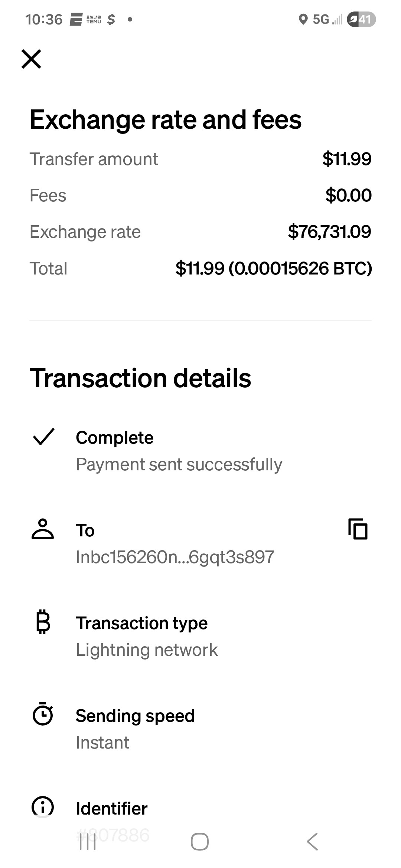Image resolution: width=401 pixels, height=868 pixels.
Task: Tap the Lightning network transaction type
Action: (147, 650)
